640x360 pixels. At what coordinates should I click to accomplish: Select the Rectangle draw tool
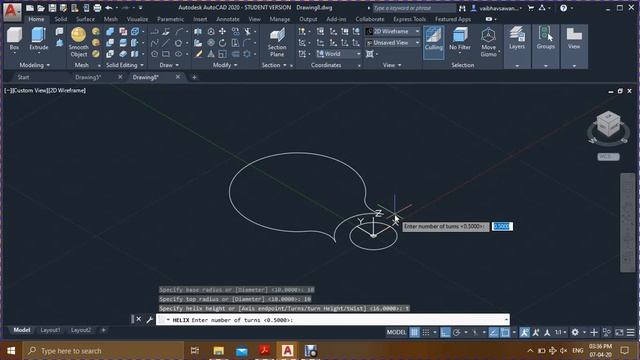166,54
